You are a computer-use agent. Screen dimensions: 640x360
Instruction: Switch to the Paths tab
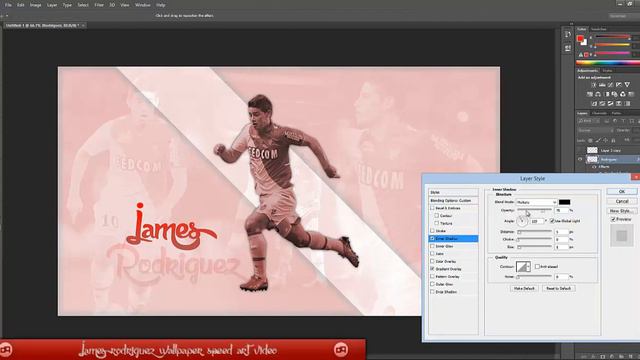pyautogui.click(x=616, y=113)
